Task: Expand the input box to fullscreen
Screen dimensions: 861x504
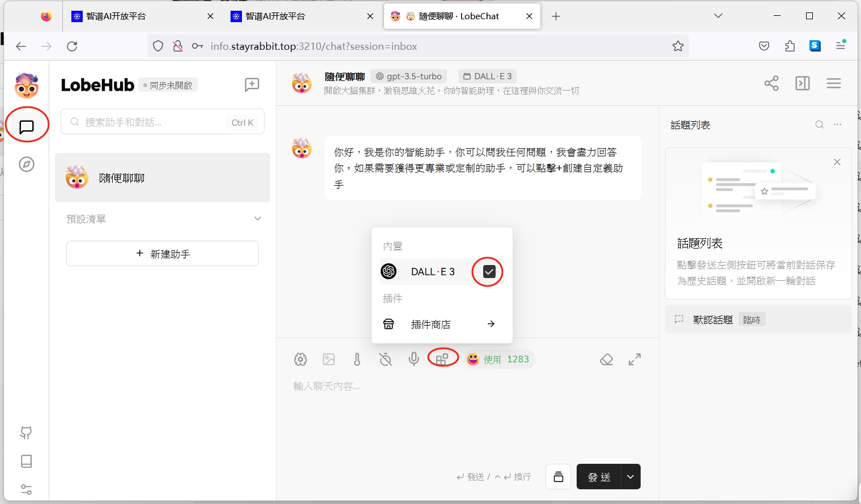Action: 635,359
